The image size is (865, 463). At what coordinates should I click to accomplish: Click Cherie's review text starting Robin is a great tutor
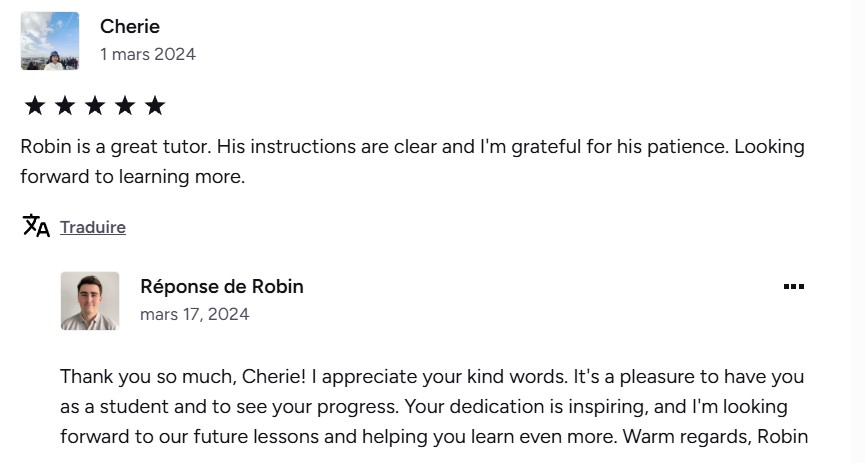tap(413, 161)
